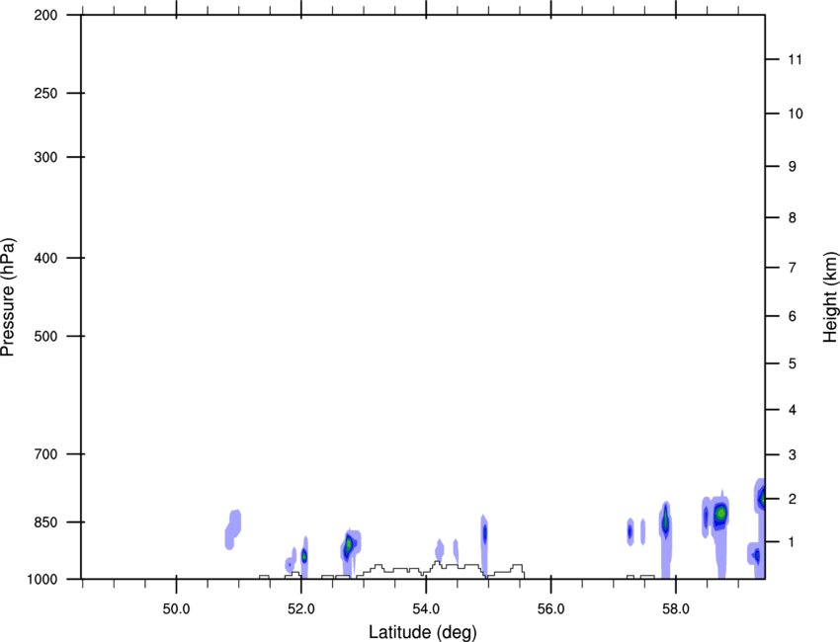Click the 7 km height label
The height and width of the screenshot is (642, 840).
click(x=793, y=268)
